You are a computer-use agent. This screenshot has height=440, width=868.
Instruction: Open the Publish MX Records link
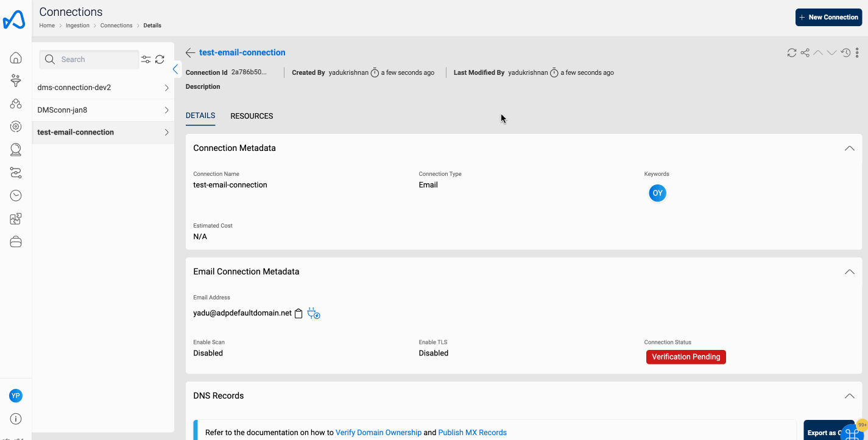[x=472, y=433]
